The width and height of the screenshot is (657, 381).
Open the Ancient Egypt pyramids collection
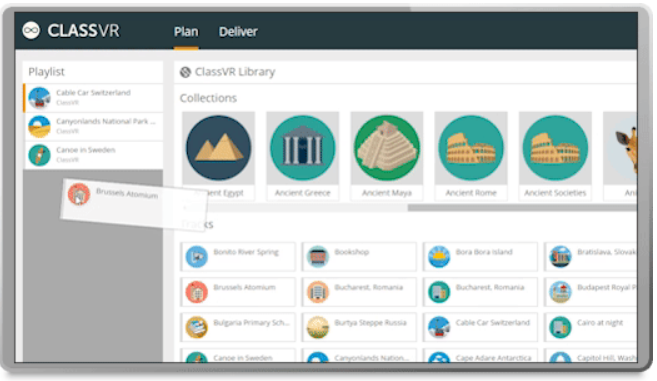pyautogui.click(x=218, y=148)
